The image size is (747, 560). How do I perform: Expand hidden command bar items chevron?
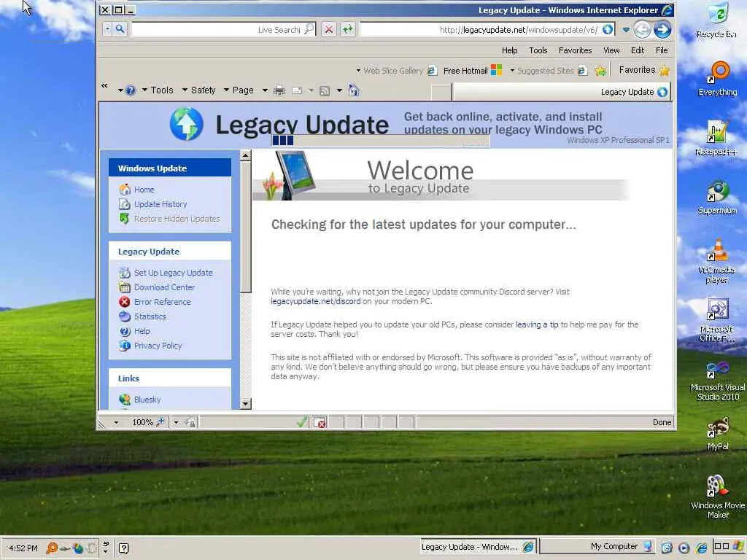(x=104, y=86)
